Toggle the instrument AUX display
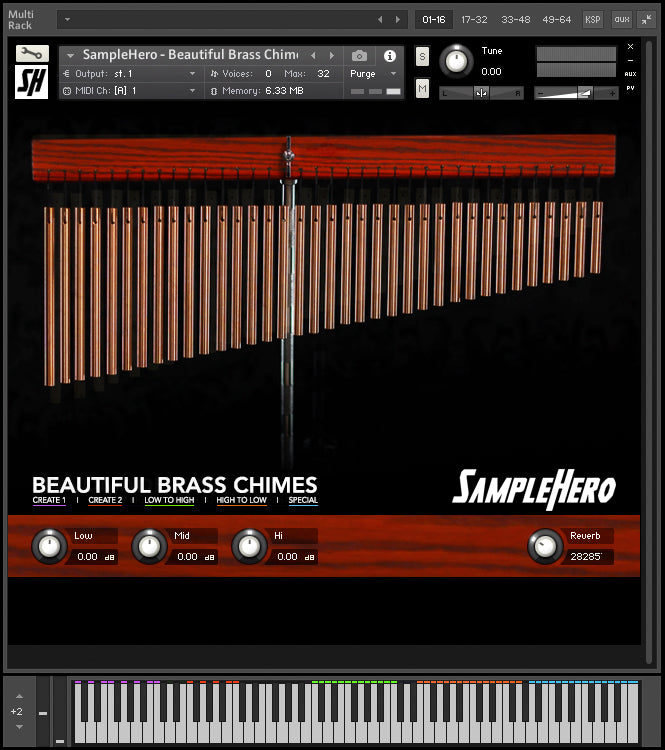665x750 pixels. [x=630, y=74]
